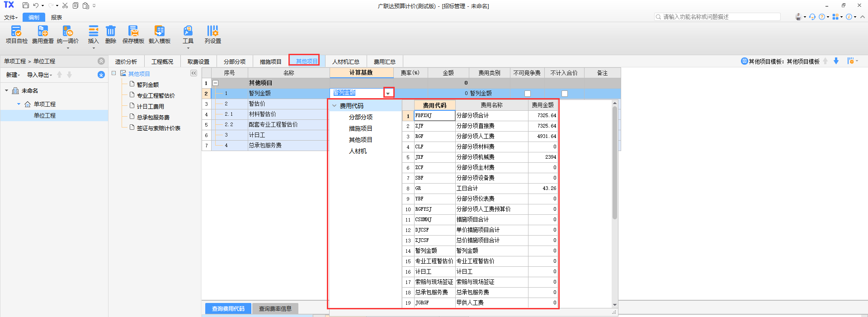The height and width of the screenshot is (317, 868).
Task: Toggle 不可竞争费 checkbox for 暂列金额 row
Action: click(527, 94)
